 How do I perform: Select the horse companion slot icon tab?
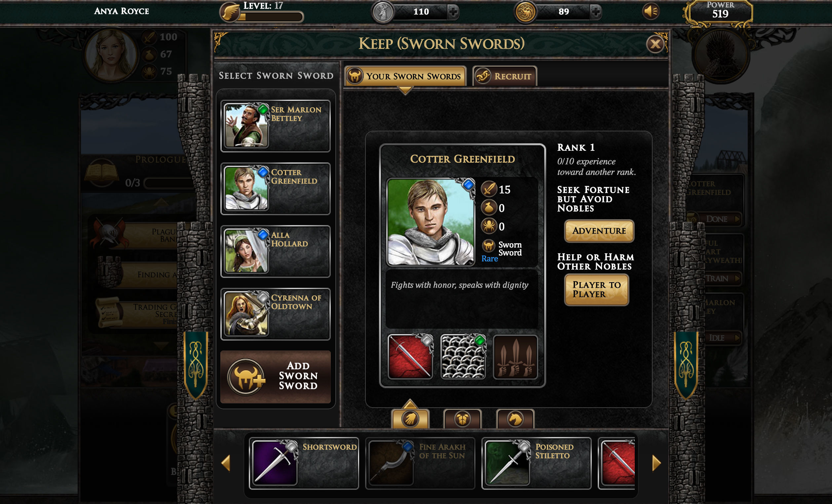[x=515, y=419]
